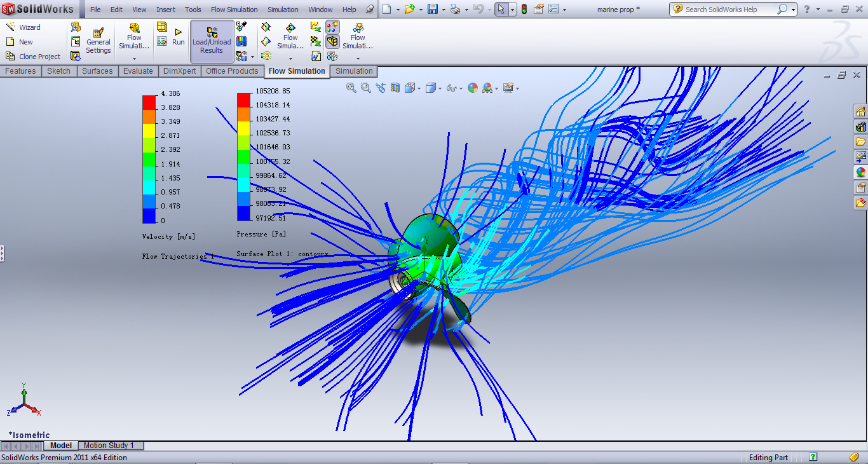This screenshot has width=868, height=464.
Task: Click the XY plot results icon
Action: click(316, 27)
